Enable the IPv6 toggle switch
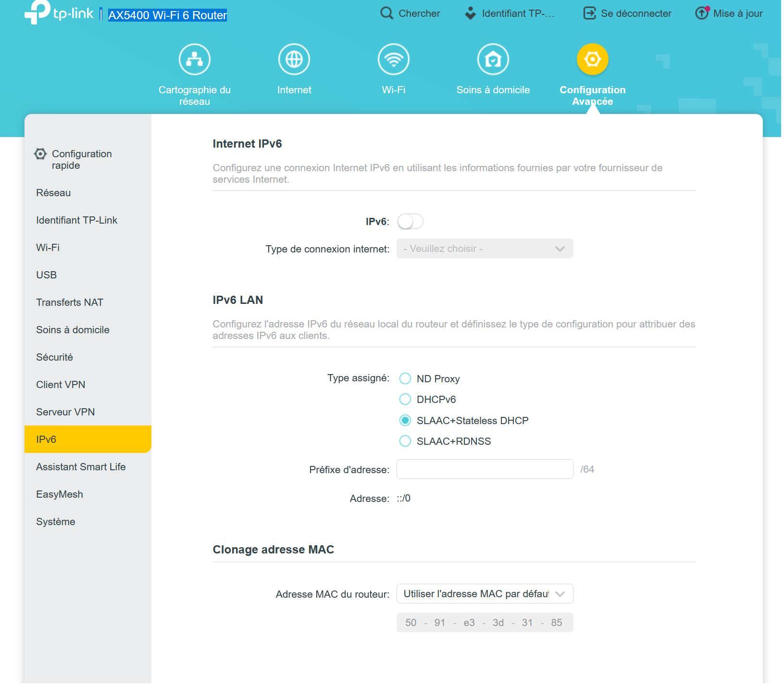Screen dimensions: 784x690 coord(410,222)
